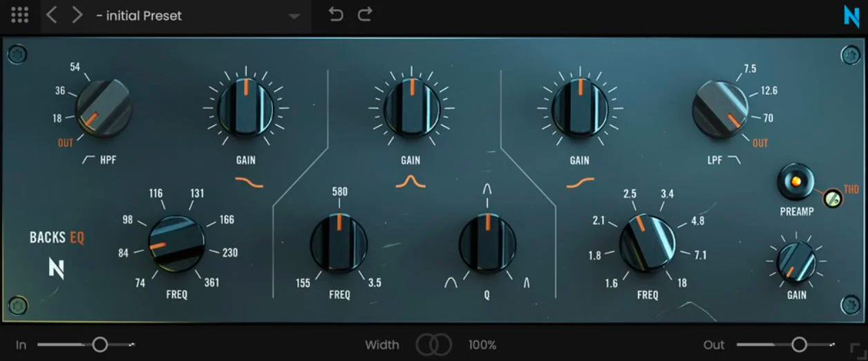
Task: Select low frequency 84
Action: pos(124,253)
